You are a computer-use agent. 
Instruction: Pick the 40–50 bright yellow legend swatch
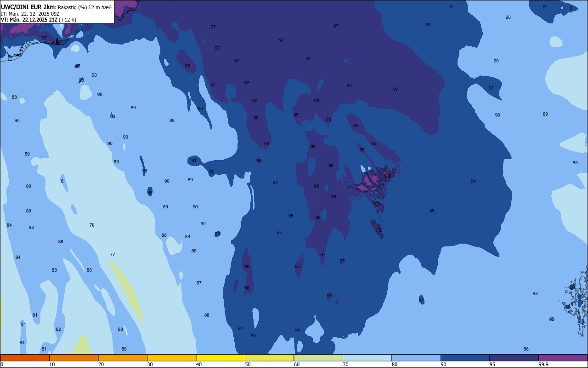point(220,357)
